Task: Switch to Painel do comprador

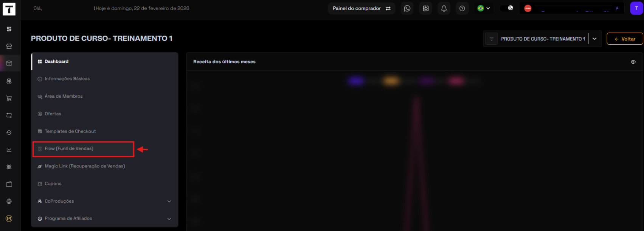Action: click(361, 8)
